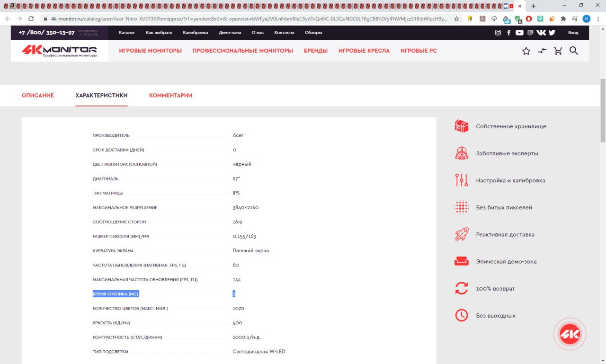Click the Время отклика (мс) label
This screenshot has width=606, height=364.
click(116, 294)
